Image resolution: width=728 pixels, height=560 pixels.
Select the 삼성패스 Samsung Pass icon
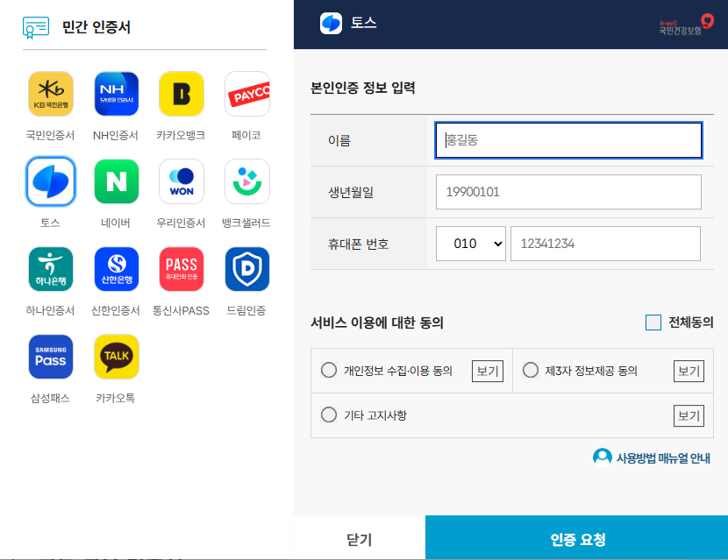51,357
